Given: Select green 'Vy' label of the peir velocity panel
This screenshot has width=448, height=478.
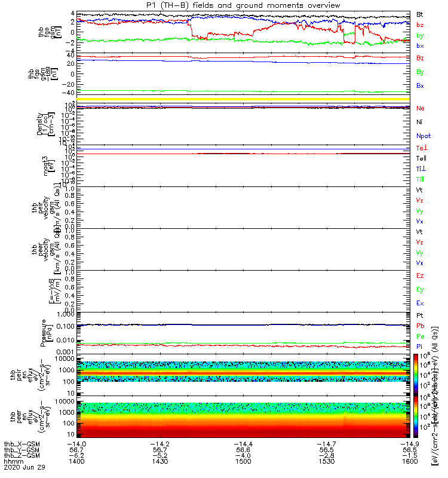Looking at the screenshot, I should pyautogui.click(x=419, y=211).
